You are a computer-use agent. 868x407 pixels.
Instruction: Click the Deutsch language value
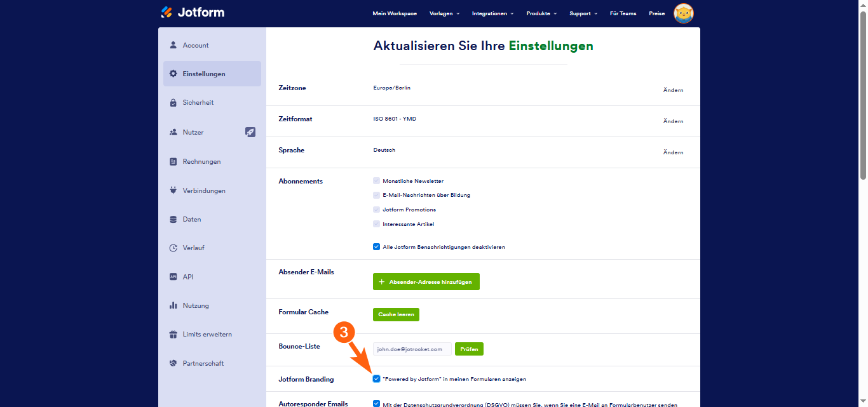click(x=384, y=150)
